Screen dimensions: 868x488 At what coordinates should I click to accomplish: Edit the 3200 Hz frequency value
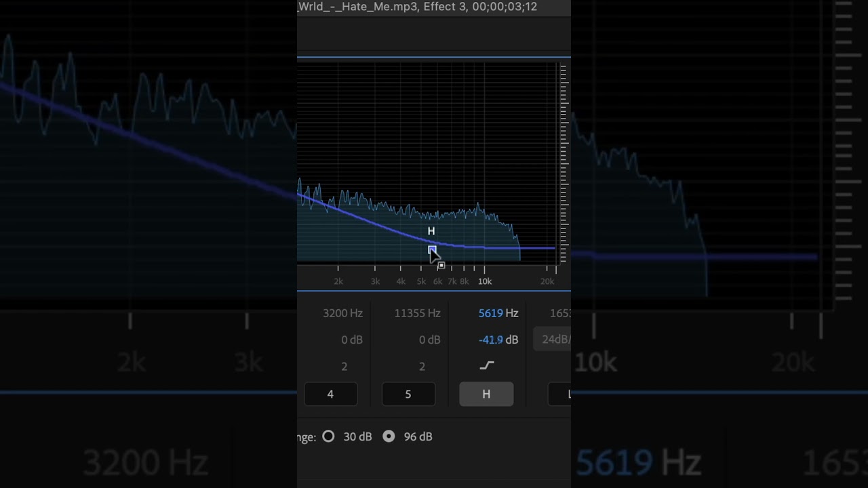(342, 313)
